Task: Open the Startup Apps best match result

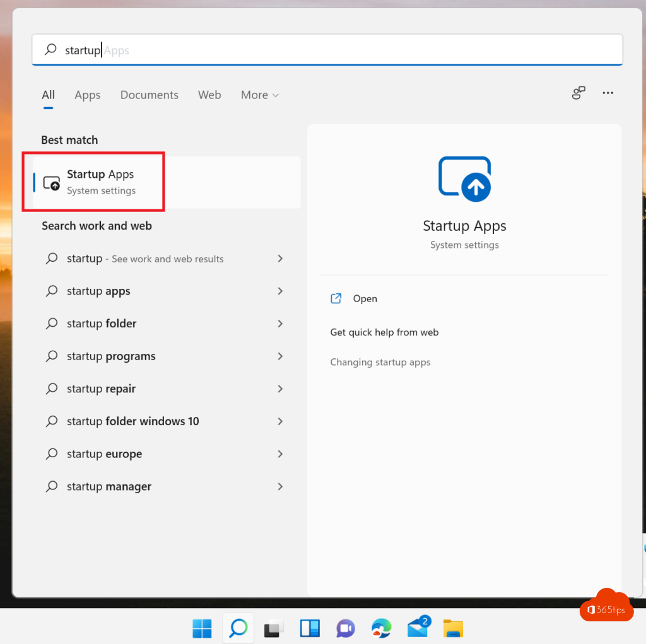Action: [x=101, y=182]
